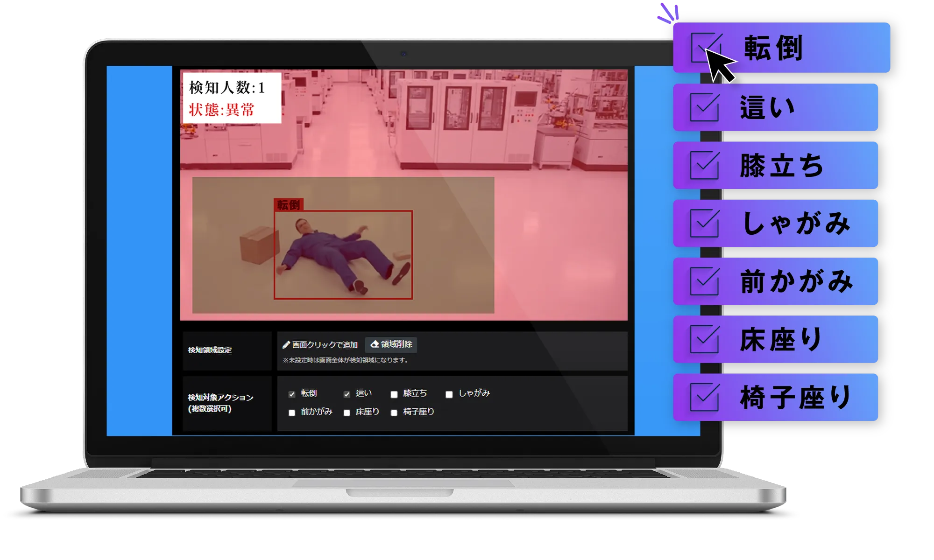Click the checkmark icon on the 前かがみ card
Image resolution: width=934 pixels, height=560 pixels.
tap(703, 281)
